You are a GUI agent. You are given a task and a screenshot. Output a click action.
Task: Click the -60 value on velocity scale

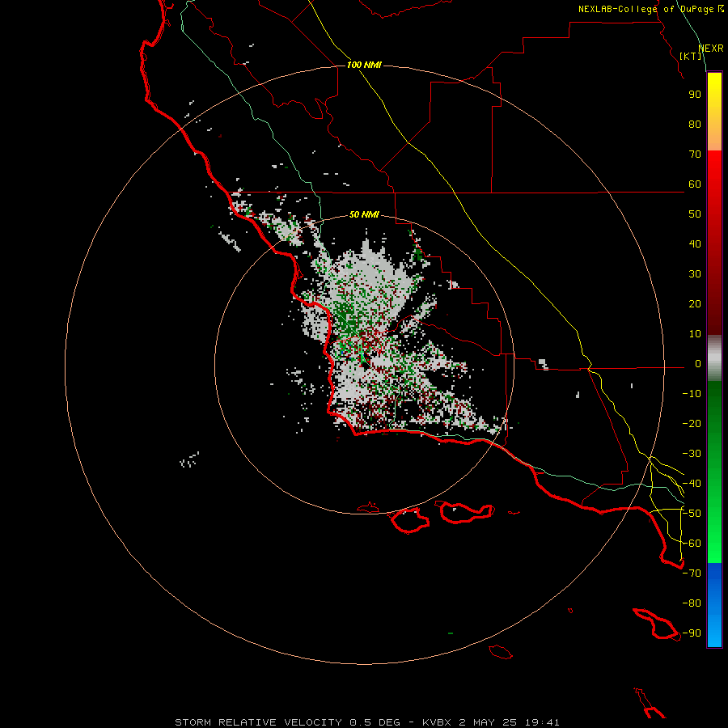pyautogui.click(x=692, y=544)
